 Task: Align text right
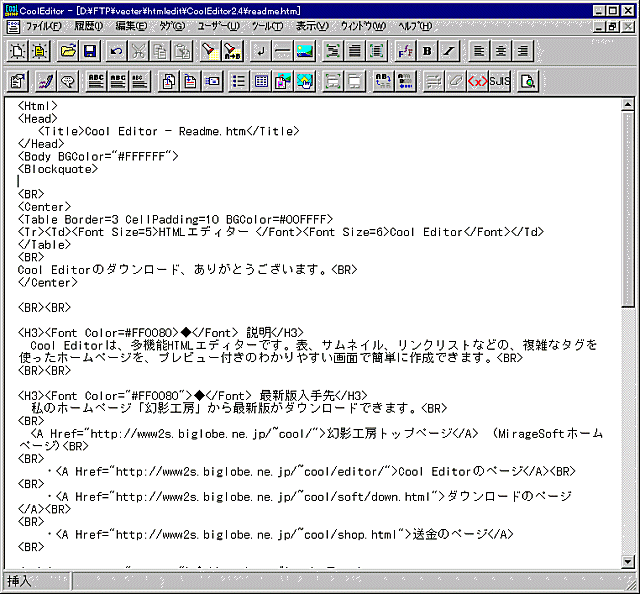(x=523, y=51)
